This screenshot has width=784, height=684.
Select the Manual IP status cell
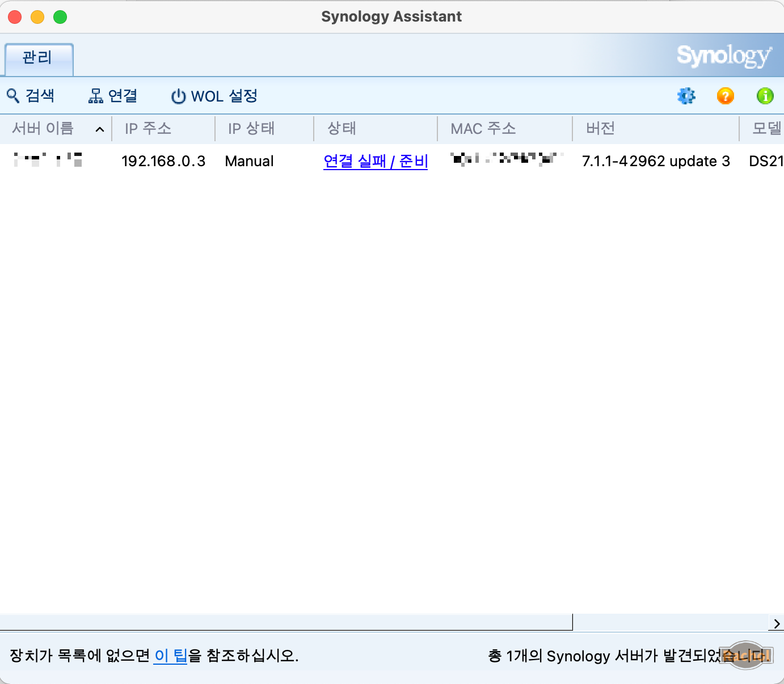[249, 161]
